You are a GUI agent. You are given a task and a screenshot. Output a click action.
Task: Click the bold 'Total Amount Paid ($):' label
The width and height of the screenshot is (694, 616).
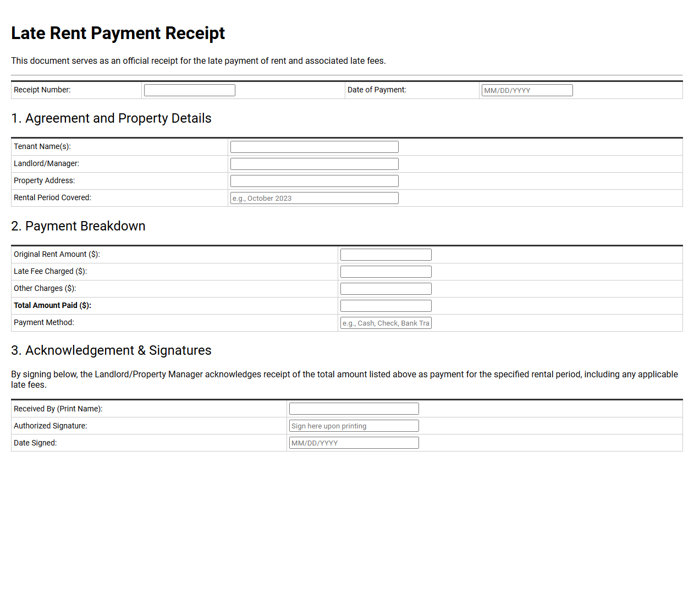click(53, 305)
